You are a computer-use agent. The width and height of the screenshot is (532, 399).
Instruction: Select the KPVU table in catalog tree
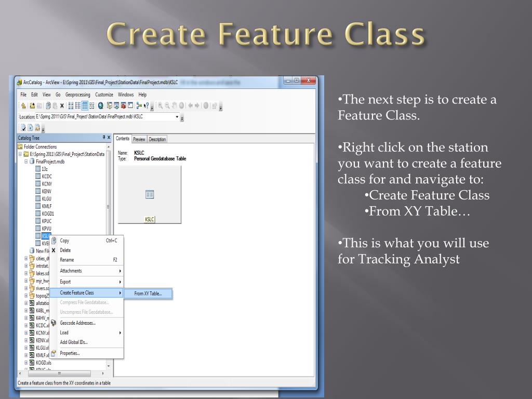(44, 229)
